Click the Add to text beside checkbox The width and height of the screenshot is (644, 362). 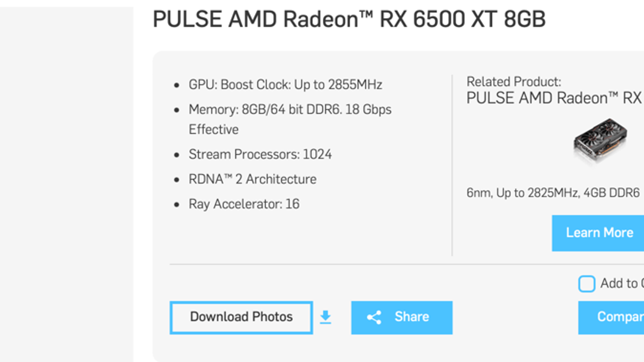click(x=621, y=284)
